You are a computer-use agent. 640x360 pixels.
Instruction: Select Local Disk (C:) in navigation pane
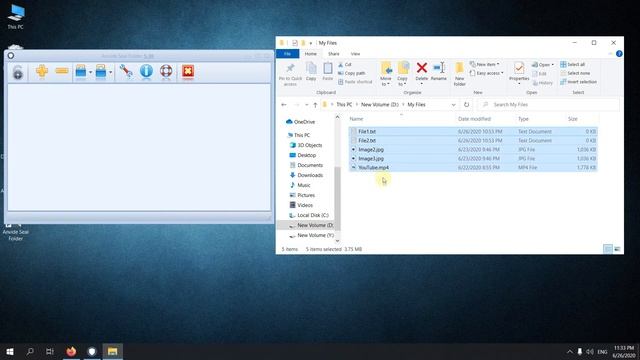309,215
